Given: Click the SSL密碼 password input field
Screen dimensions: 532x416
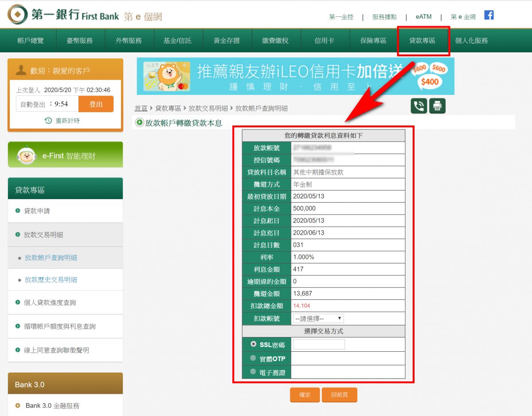Looking at the screenshot, I should pos(319,345).
